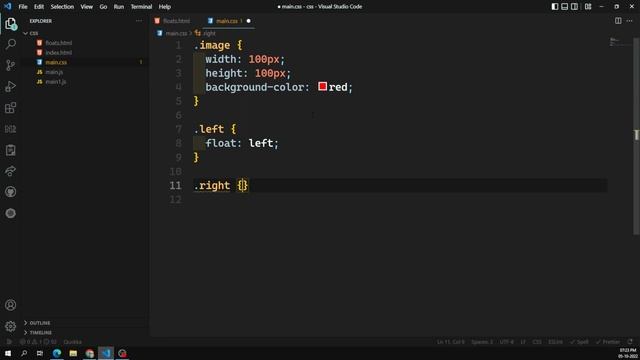Click the 'float: left;' declaration text
Image resolution: width=640 pixels, height=360 pixels.
[x=242, y=143]
